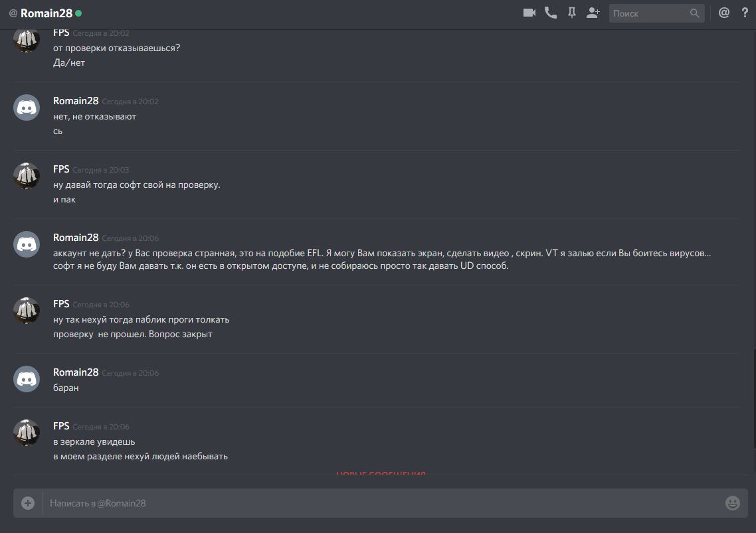Focus the Поиск search field
Image resolution: width=756 pixels, height=533 pixels.
click(x=648, y=13)
